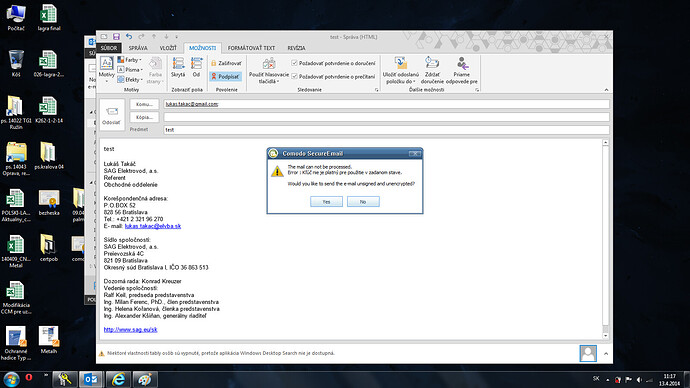
Task: Click Outlook icon in the taskbar
Action: [91, 379]
